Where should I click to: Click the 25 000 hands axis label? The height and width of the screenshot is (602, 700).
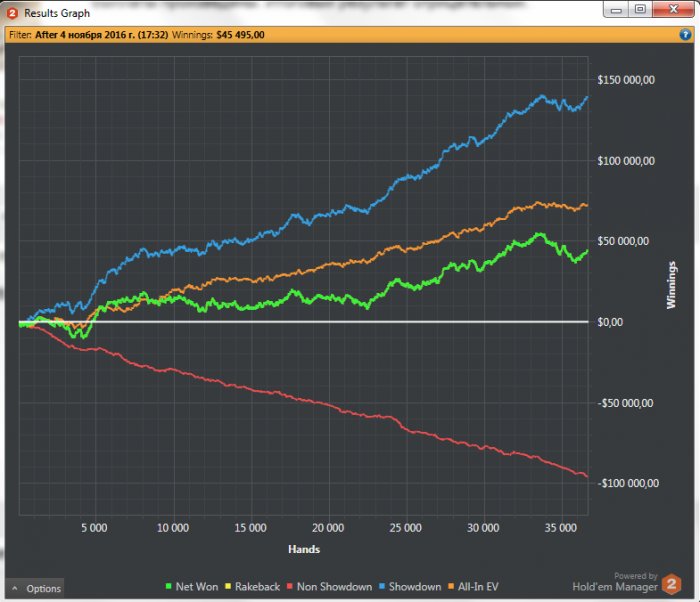pyautogui.click(x=405, y=528)
